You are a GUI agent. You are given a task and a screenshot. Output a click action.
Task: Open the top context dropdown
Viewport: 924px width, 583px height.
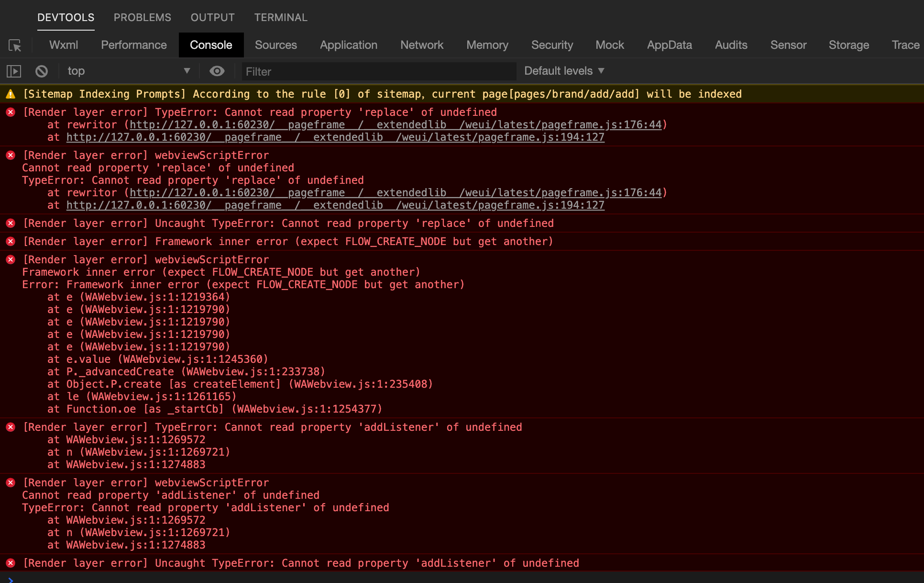point(128,71)
